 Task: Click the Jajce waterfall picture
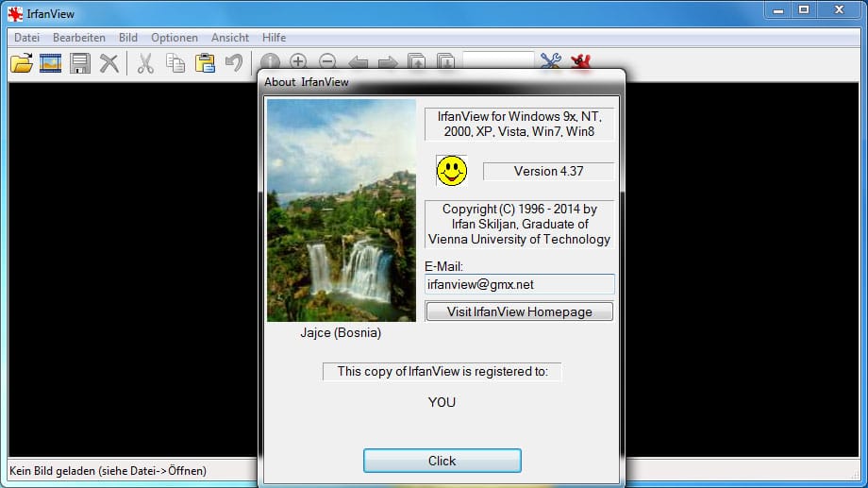341,210
